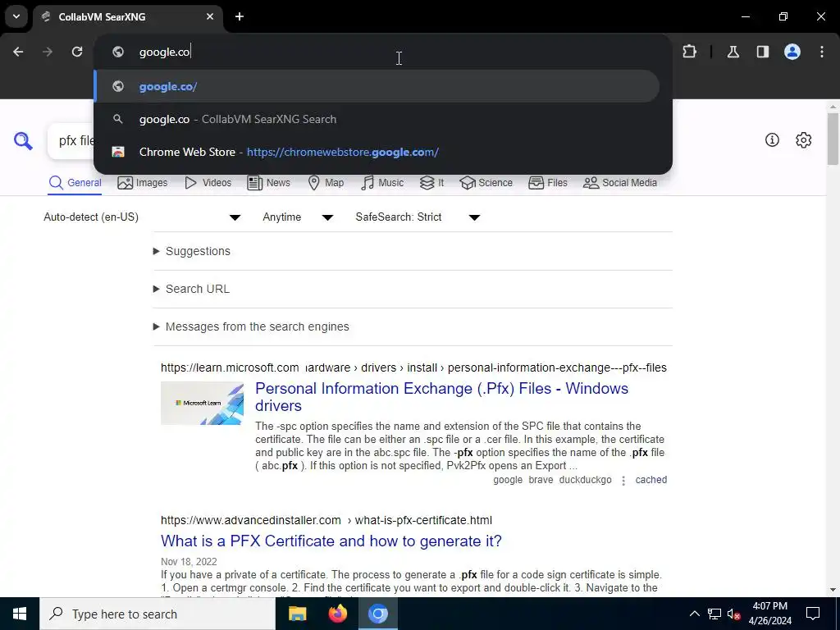Open the Anytime time range dropdown

[x=298, y=217]
